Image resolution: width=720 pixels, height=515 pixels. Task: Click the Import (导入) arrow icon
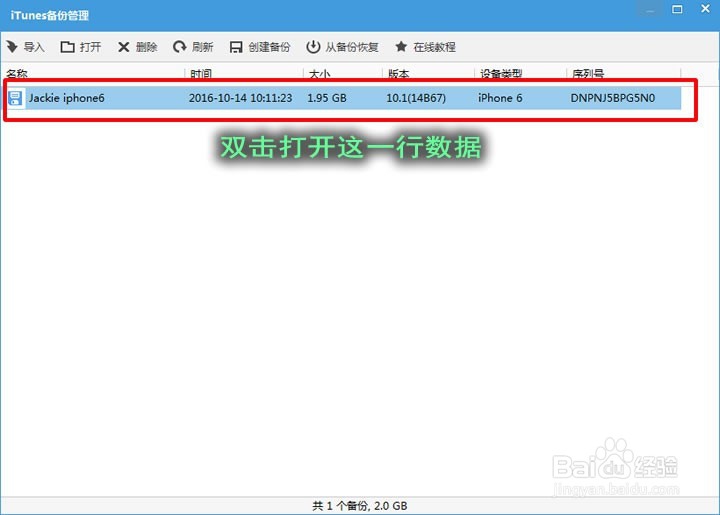(x=12, y=46)
